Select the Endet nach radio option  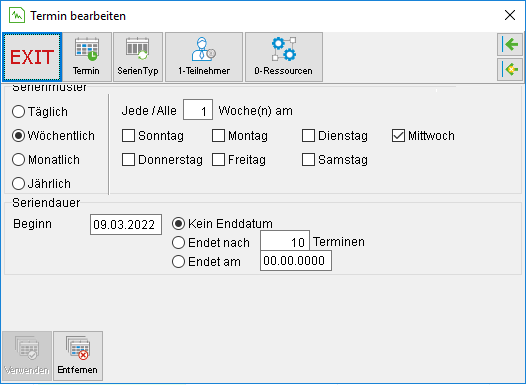[x=178, y=242]
